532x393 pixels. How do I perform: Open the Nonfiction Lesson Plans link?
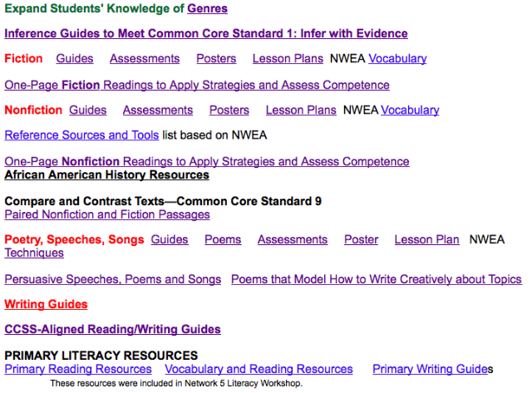coord(301,111)
